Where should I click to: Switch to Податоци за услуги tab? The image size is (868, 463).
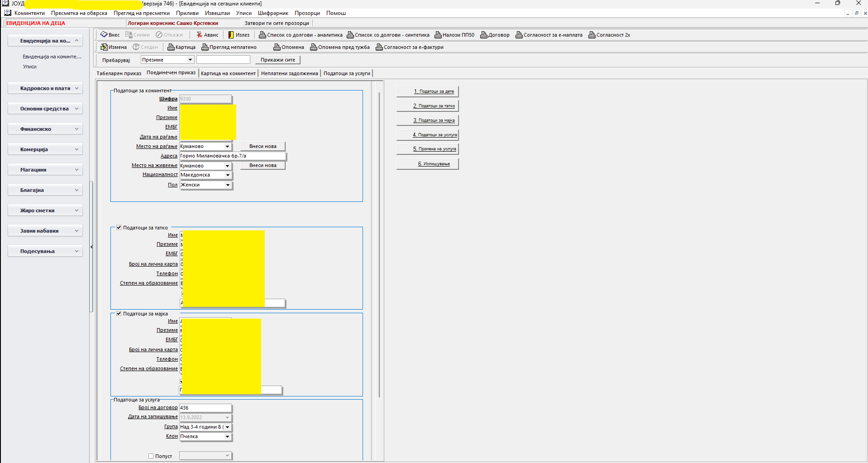(x=347, y=73)
